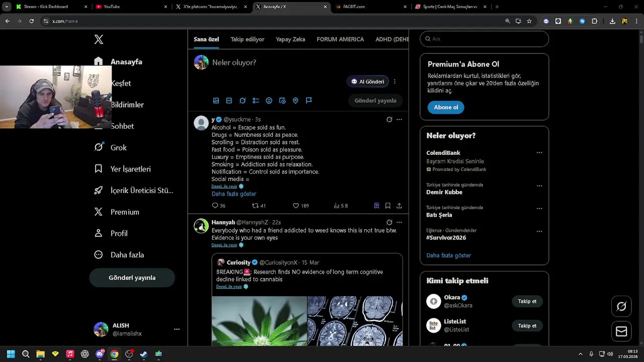Insert a GIF into the post

click(x=229, y=101)
